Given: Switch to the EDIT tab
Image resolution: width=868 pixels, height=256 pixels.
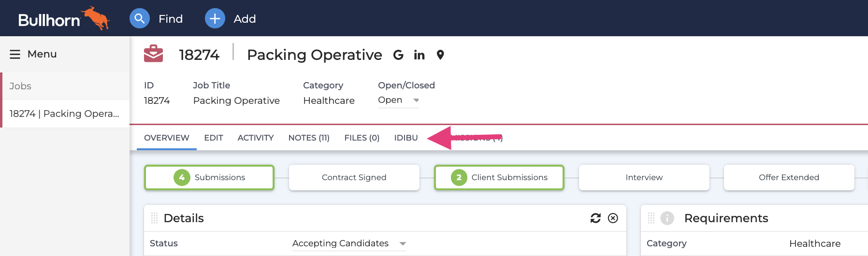Looking at the screenshot, I should pos(214,138).
